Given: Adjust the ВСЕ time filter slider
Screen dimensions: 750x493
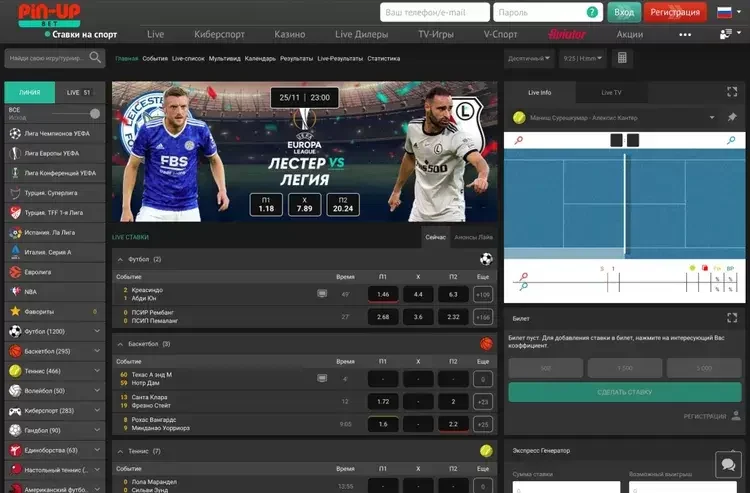Looking at the screenshot, I should point(95,113).
